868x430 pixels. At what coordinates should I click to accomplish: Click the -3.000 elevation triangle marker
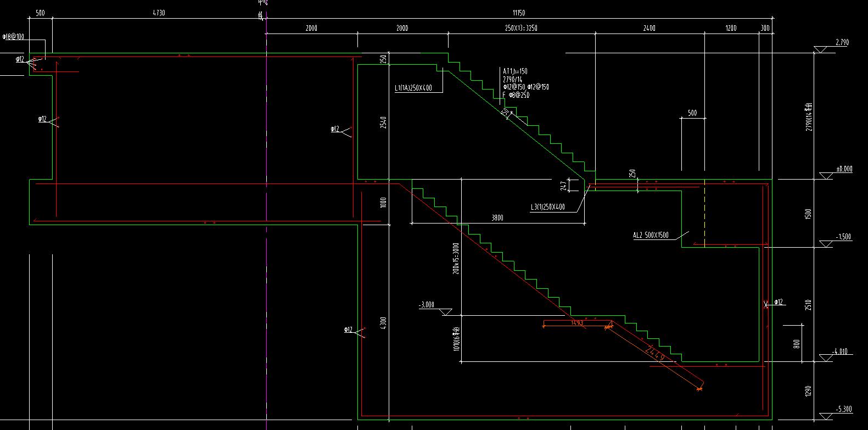click(x=446, y=312)
